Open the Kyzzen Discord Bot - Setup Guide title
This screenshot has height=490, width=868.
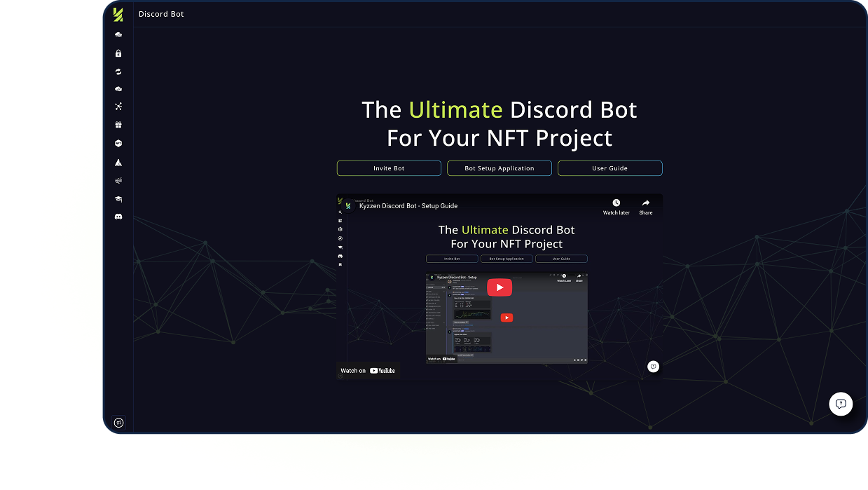coord(408,206)
